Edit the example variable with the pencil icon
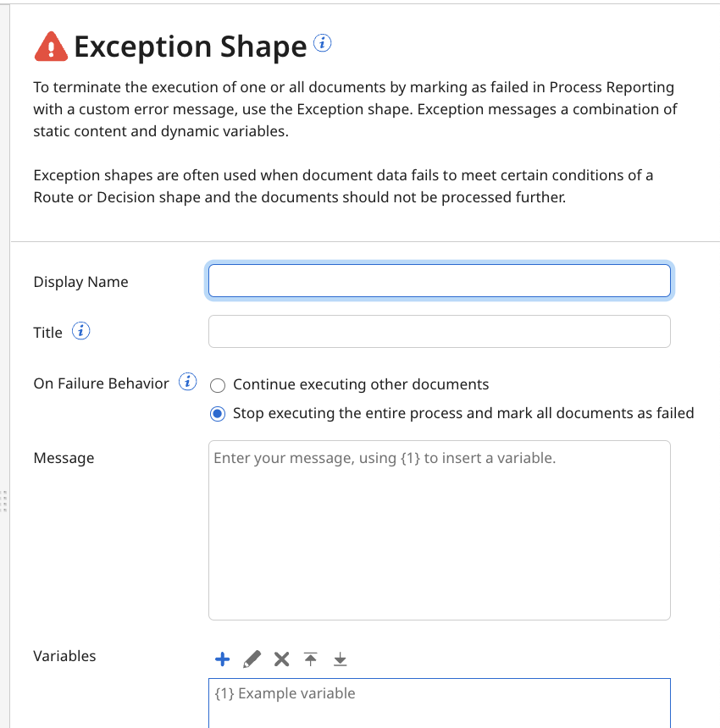Screen dimensions: 720x728 252,658
